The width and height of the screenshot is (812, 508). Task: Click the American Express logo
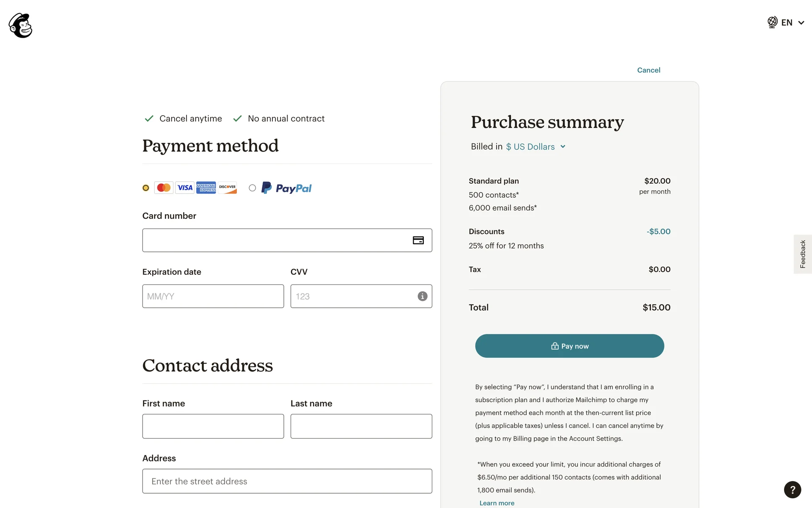click(x=206, y=188)
